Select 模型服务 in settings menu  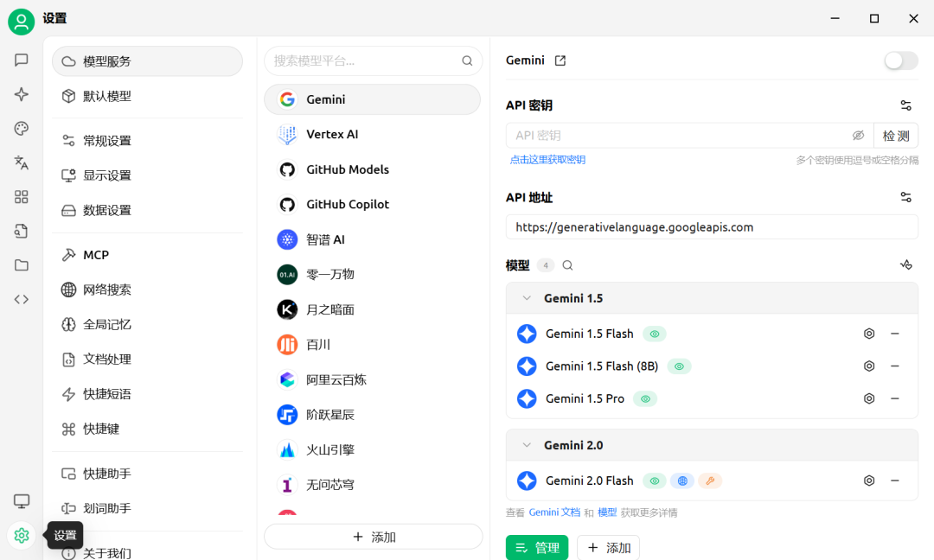point(147,61)
